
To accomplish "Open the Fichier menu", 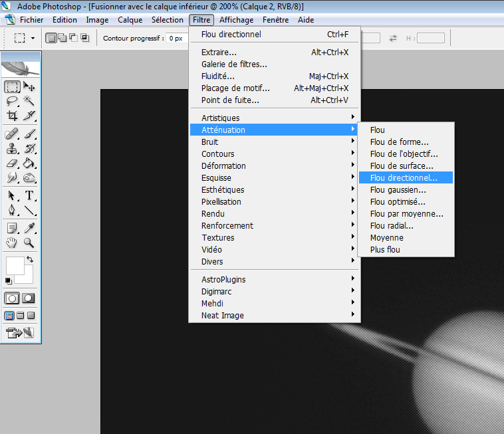I will [31, 20].
